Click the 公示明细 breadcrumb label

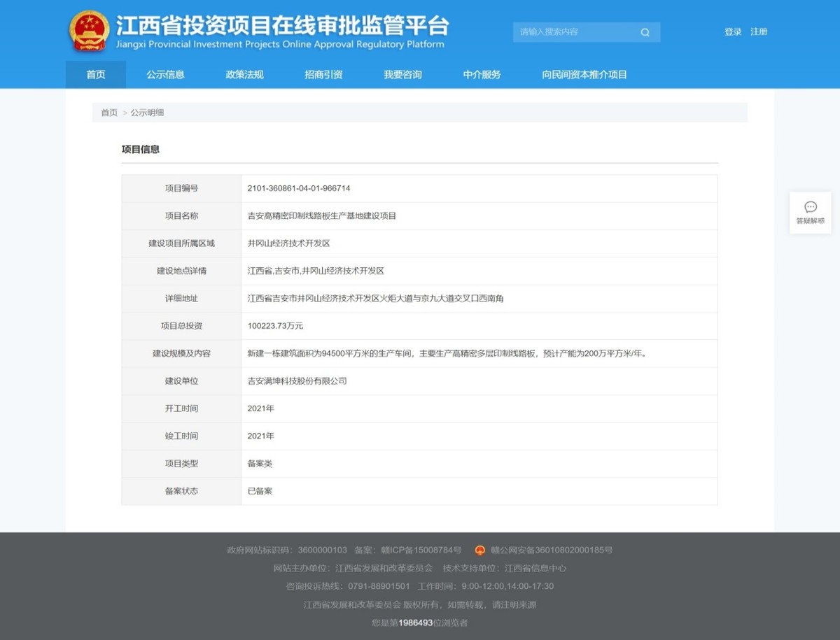147,112
